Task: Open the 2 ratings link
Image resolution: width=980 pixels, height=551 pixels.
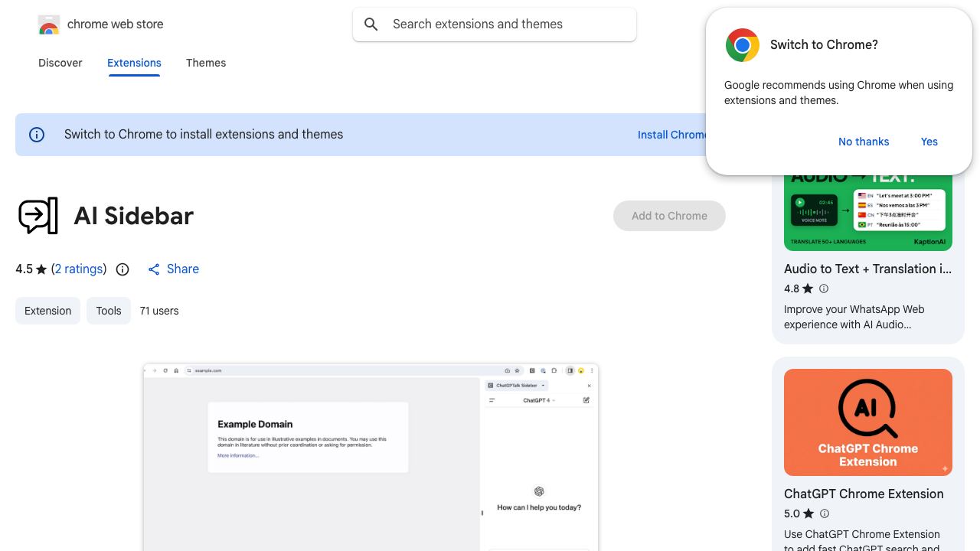Action: coord(79,269)
